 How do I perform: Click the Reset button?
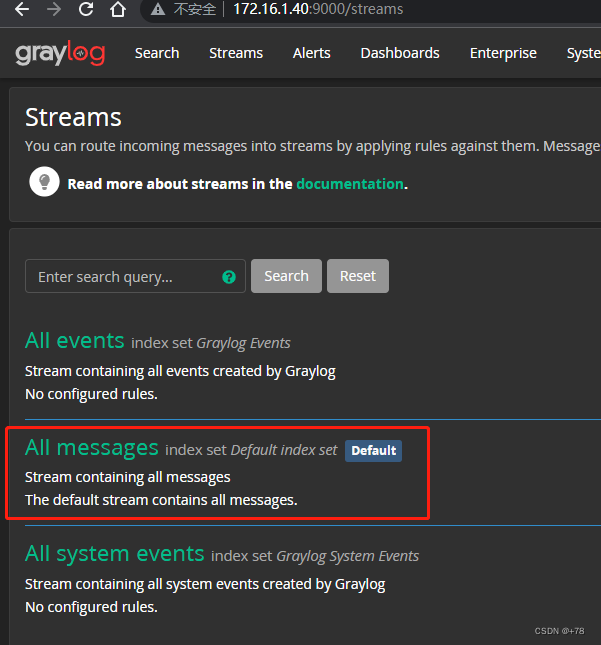[358, 276]
